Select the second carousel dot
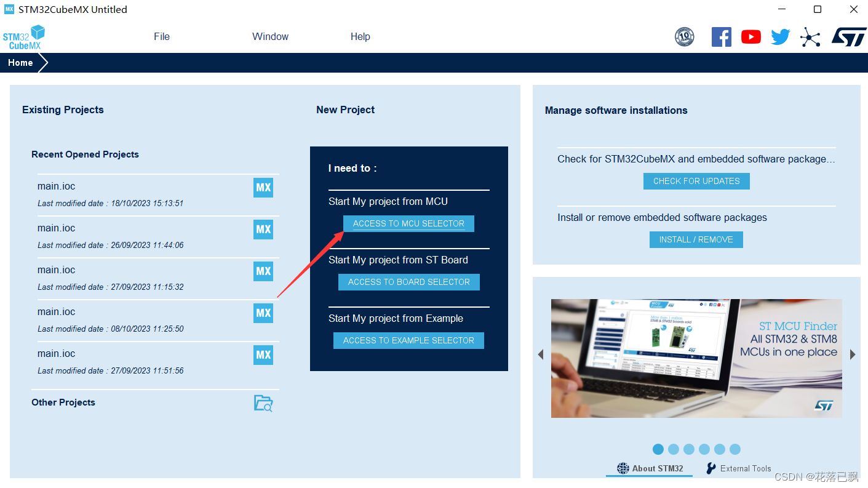 point(674,449)
